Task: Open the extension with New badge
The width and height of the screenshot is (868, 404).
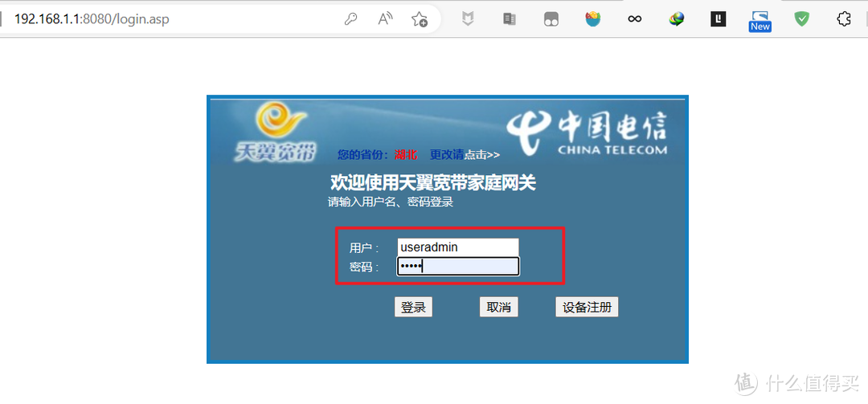Action: [x=760, y=20]
